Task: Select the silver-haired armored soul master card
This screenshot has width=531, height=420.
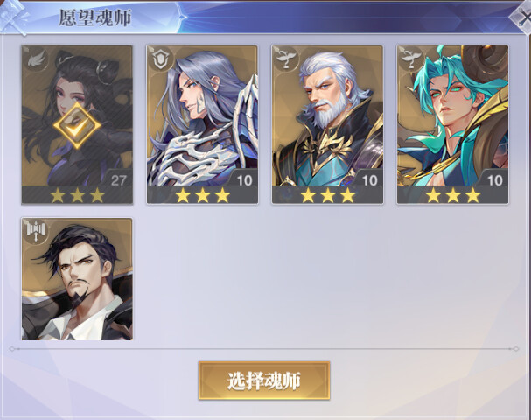Action: (x=202, y=124)
